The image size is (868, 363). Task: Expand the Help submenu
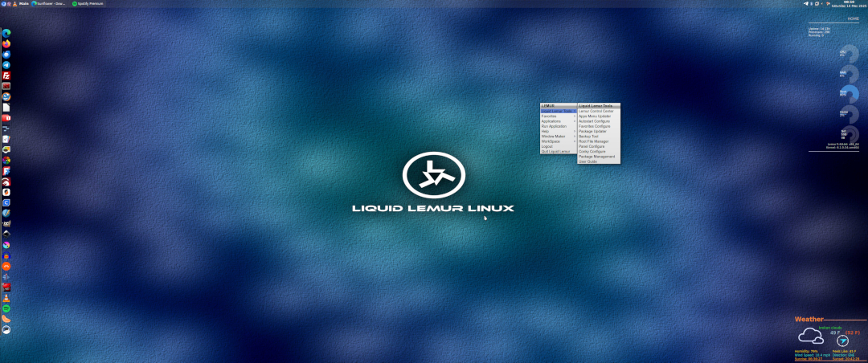coord(559,131)
